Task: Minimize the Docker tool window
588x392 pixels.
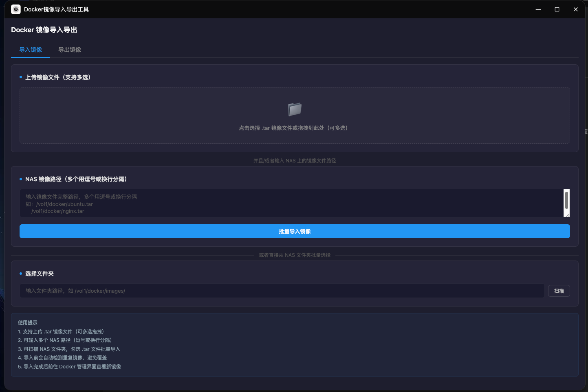Action: point(538,9)
